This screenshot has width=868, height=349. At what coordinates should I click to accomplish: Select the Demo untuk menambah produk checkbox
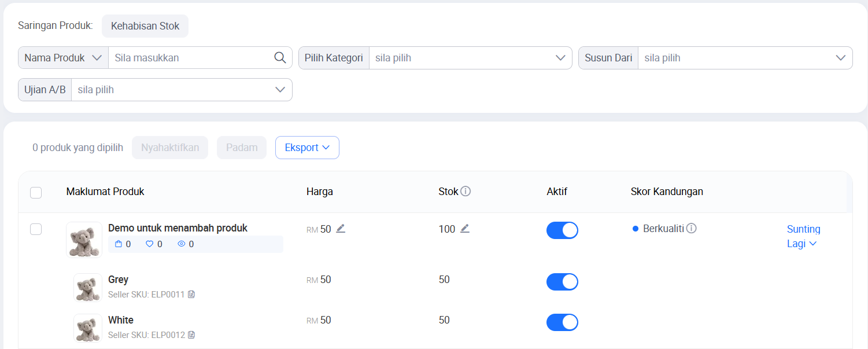(x=36, y=229)
